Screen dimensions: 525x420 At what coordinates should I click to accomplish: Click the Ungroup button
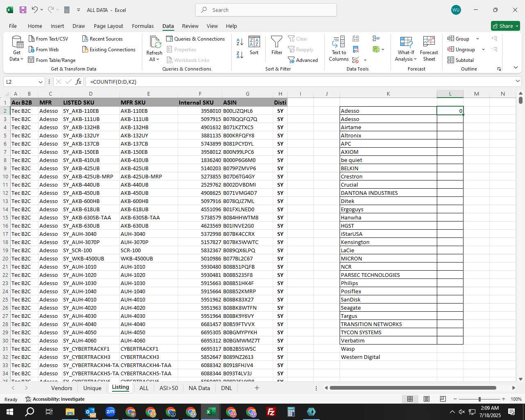click(461, 49)
